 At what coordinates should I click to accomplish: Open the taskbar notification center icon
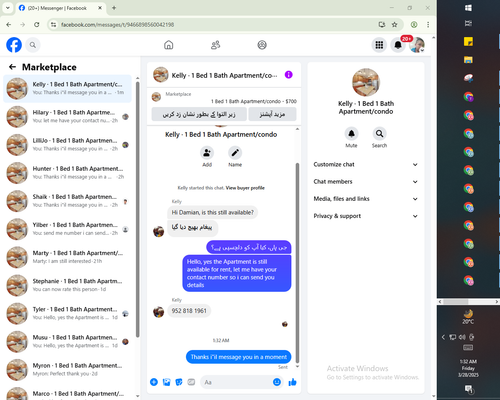(x=468, y=389)
